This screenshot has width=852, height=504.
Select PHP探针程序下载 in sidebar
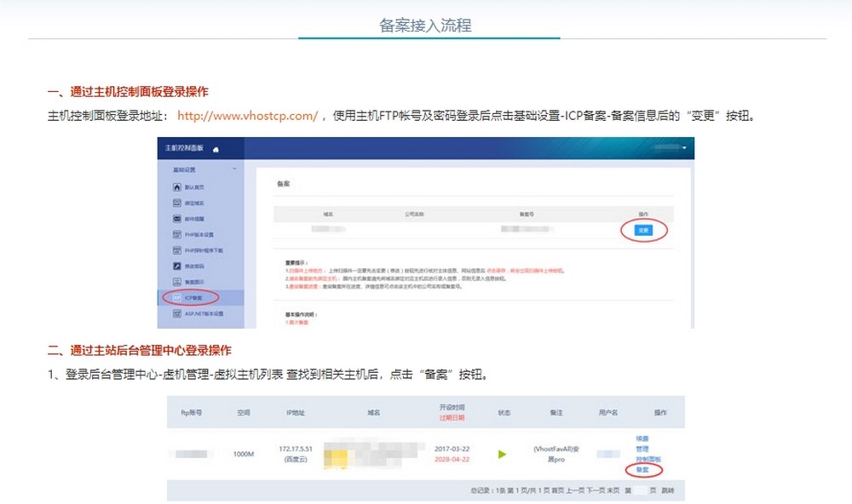204,249
